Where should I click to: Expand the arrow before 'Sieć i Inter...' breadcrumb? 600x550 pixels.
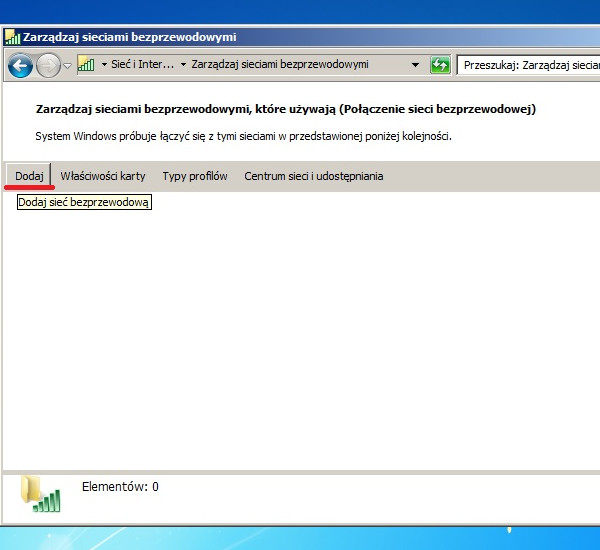pyautogui.click(x=104, y=65)
